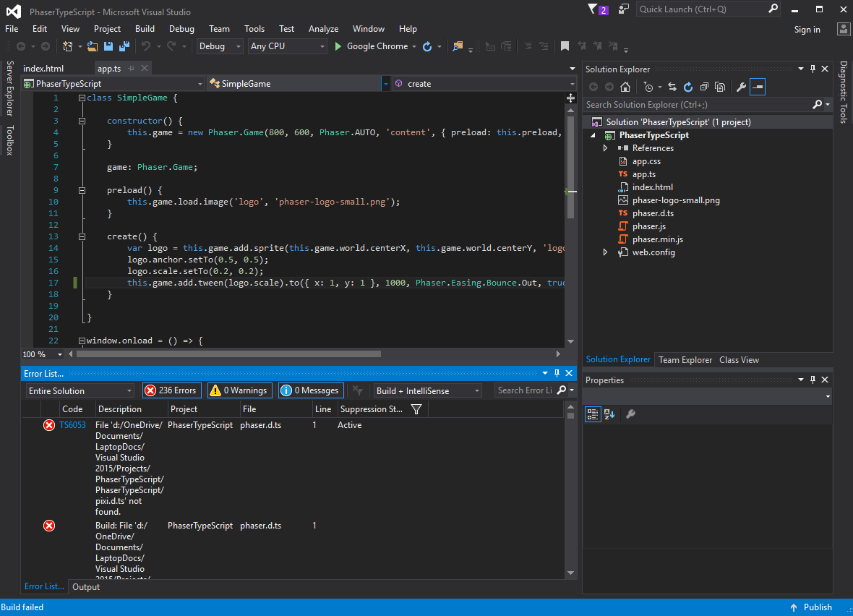Click the Find in Files toolbar icon
This screenshot has width=853, height=616.
(458, 46)
